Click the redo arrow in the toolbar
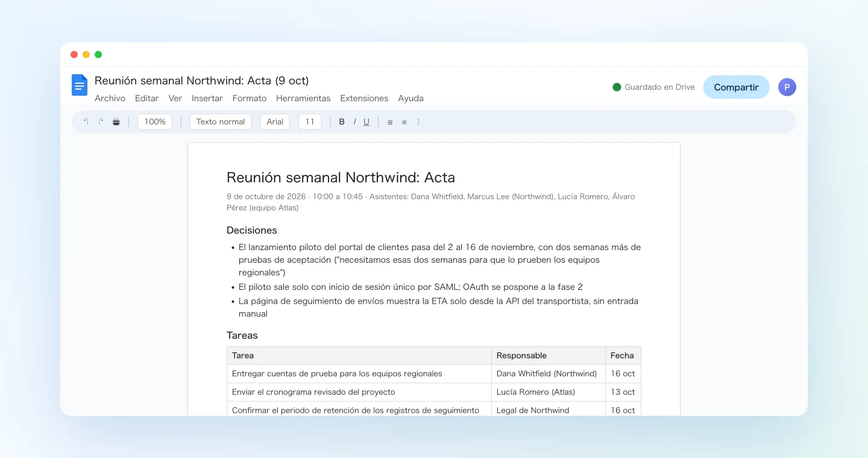The width and height of the screenshot is (868, 458). tap(101, 122)
